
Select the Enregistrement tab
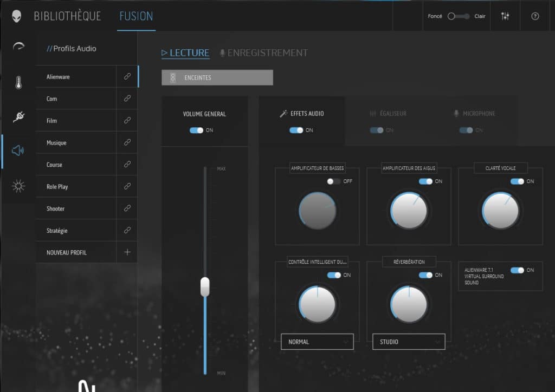[x=264, y=53]
